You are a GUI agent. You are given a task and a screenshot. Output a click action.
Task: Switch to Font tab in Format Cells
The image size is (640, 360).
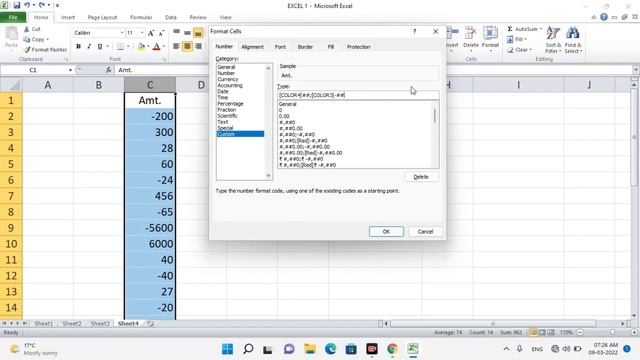(280, 47)
